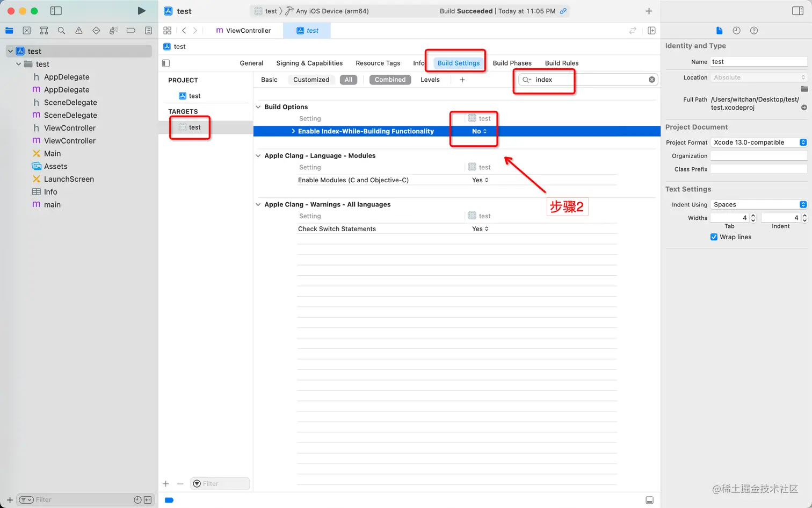812x508 pixels.
Task: Show Basic build settings
Action: point(269,80)
